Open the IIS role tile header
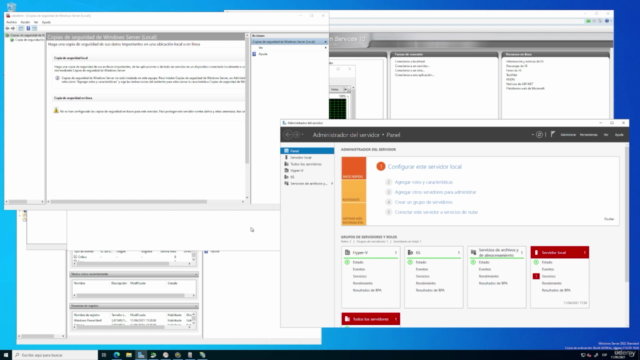 pyautogui.click(x=433, y=253)
